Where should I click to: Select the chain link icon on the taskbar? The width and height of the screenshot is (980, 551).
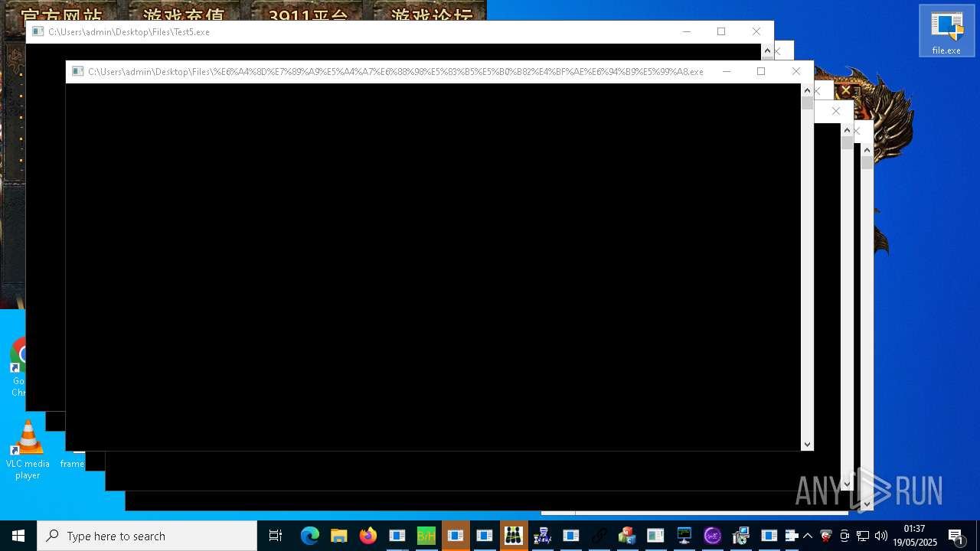tap(598, 536)
